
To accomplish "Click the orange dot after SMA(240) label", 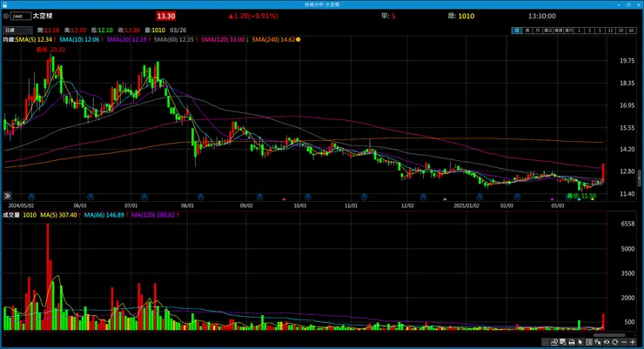I will click(299, 39).
